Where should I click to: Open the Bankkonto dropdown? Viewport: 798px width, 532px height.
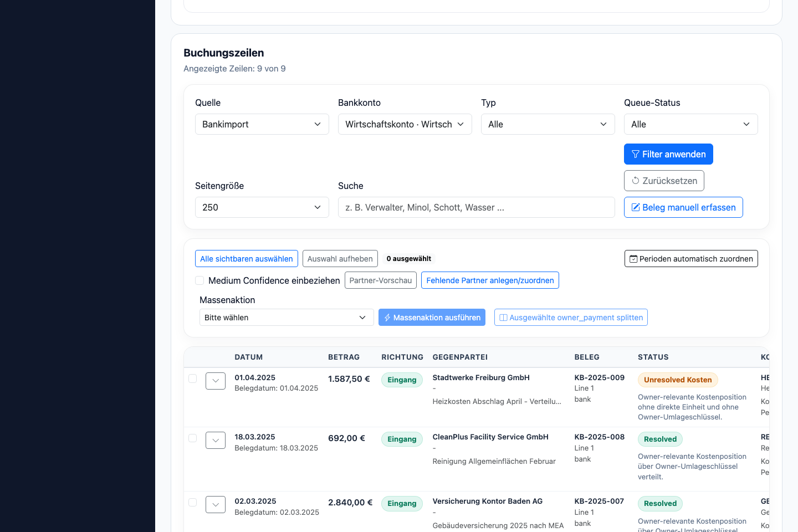405,124
